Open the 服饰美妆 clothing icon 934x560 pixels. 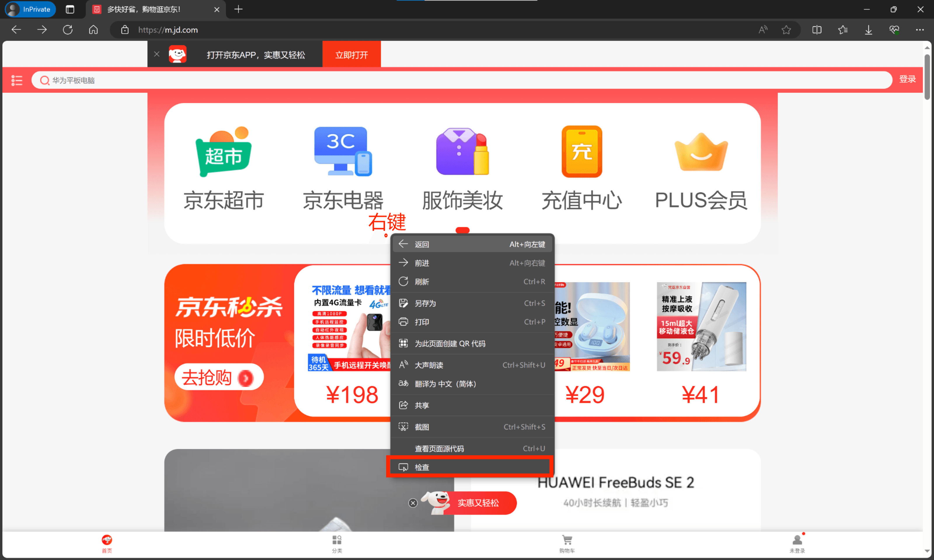click(462, 152)
